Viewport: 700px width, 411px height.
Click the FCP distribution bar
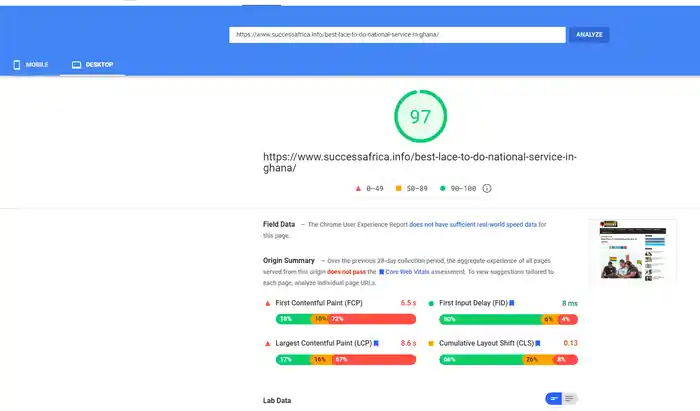(346, 319)
